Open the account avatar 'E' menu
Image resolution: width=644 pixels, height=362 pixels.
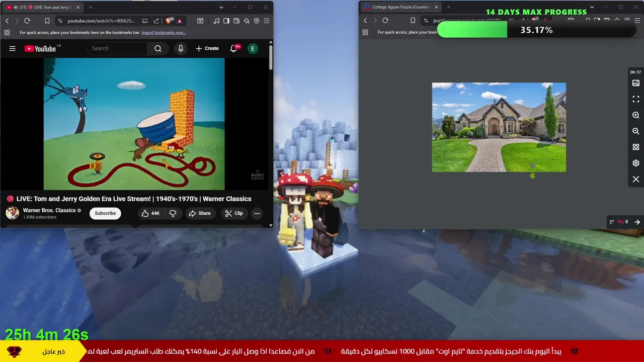pyautogui.click(x=253, y=48)
